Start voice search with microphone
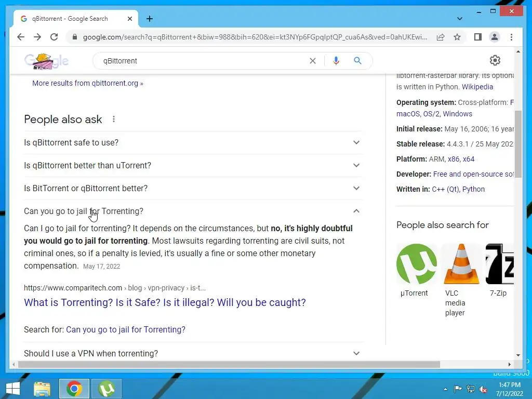The height and width of the screenshot is (399, 532). point(336,61)
